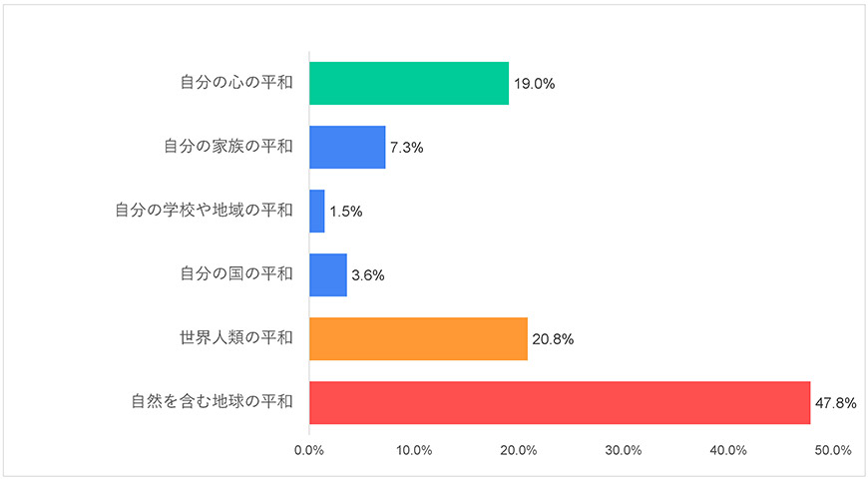Click the 自分の心の平和 category label
868x480 pixels.
point(236,83)
